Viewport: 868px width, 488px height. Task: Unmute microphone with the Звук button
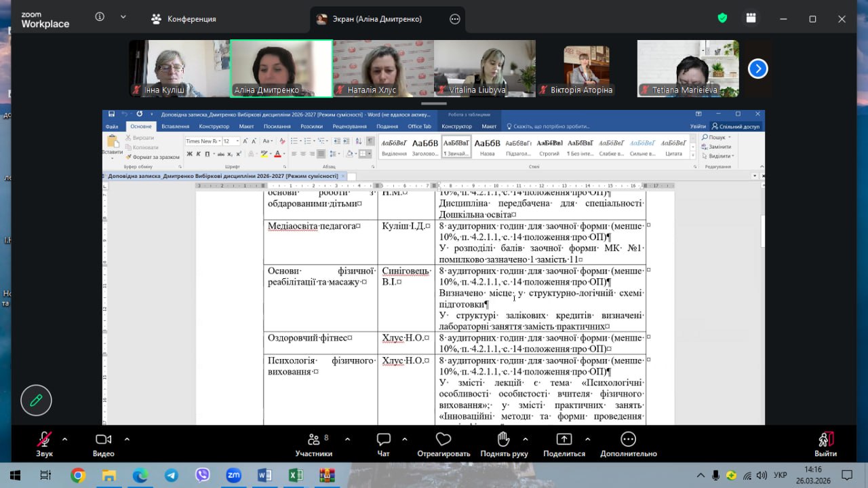pos(44,440)
